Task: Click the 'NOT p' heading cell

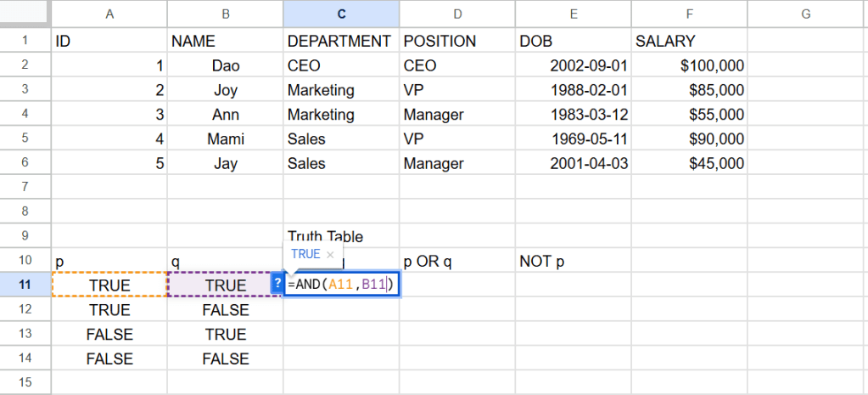Action: 573,261
